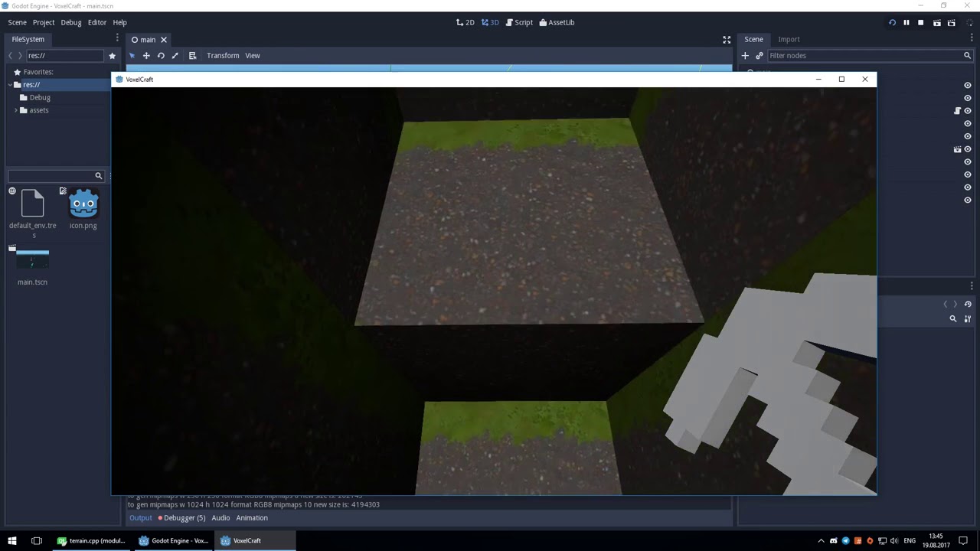Click FileSystem back arrow
This screenshot has width=980, height=551.
pyautogui.click(x=10, y=55)
